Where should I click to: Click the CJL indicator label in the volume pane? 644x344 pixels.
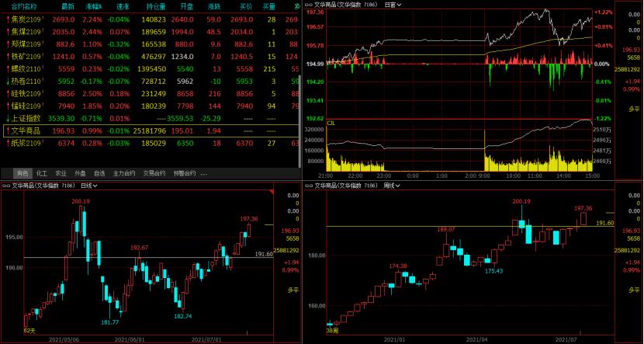(331, 123)
